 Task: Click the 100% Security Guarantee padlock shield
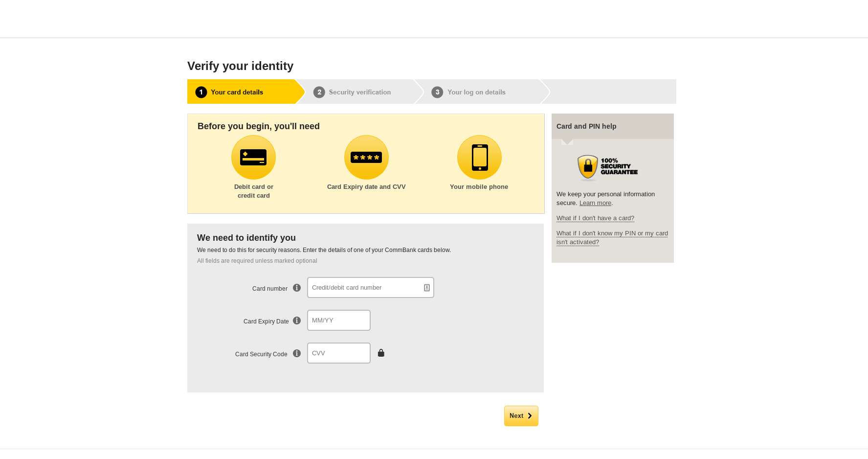(x=587, y=167)
